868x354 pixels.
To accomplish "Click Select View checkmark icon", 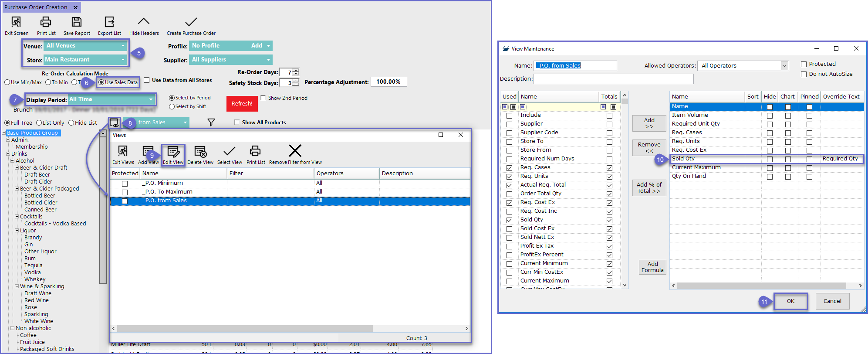I will (x=229, y=151).
